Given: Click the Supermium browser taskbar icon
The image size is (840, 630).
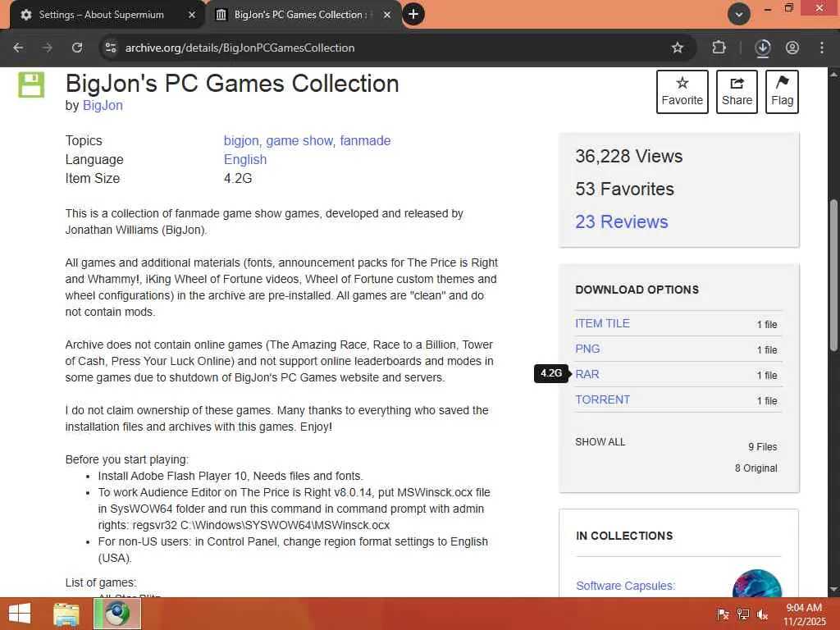Looking at the screenshot, I should pyautogui.click(x=117, y=614).
